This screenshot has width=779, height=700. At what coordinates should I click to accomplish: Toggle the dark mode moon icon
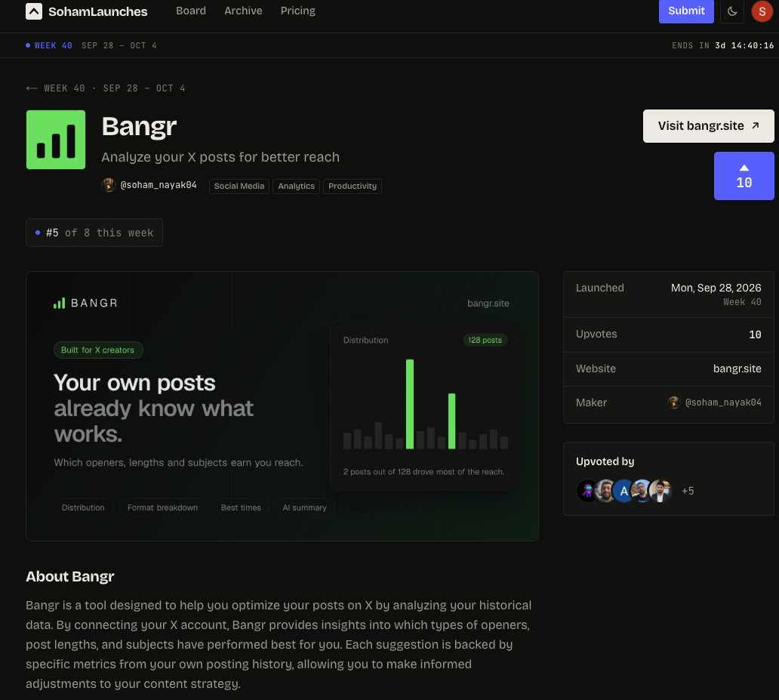tap(731, 11)
